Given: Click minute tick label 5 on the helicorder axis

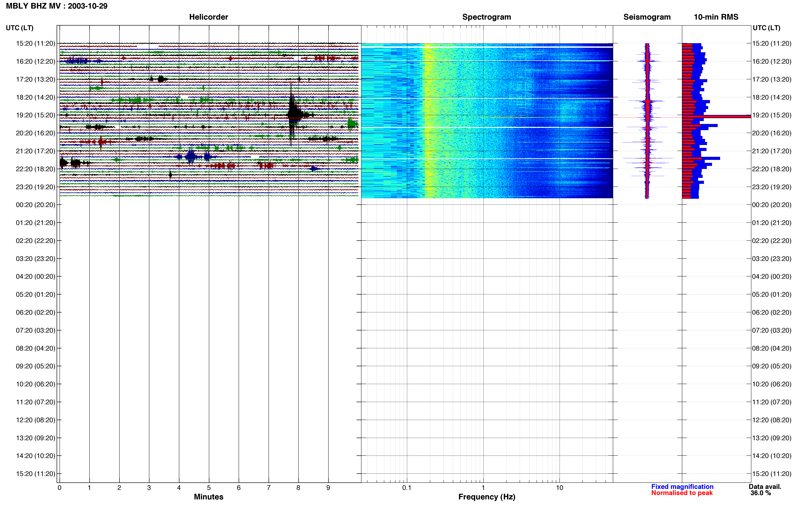Looking at the screenshot, I should [x=209, y=487].
